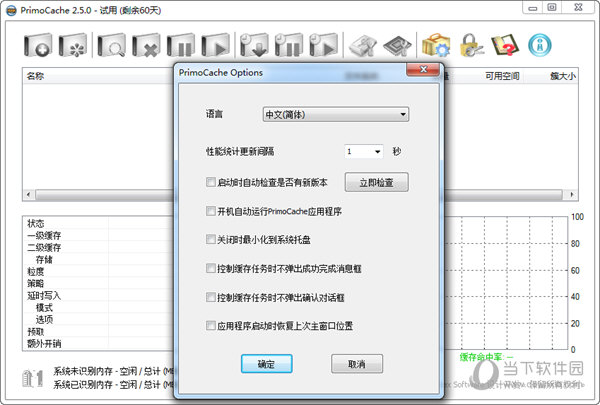Click the delete cache task icon
Image resolution: width=600 pixels, height=405 pixels.
[x=146, y=46]
